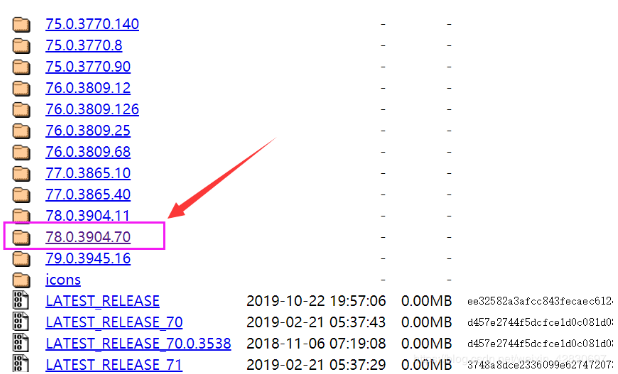Screen dimensions: 618x374
Task: Click folder icon beside 75.0.3770.90
Action: 21,67
